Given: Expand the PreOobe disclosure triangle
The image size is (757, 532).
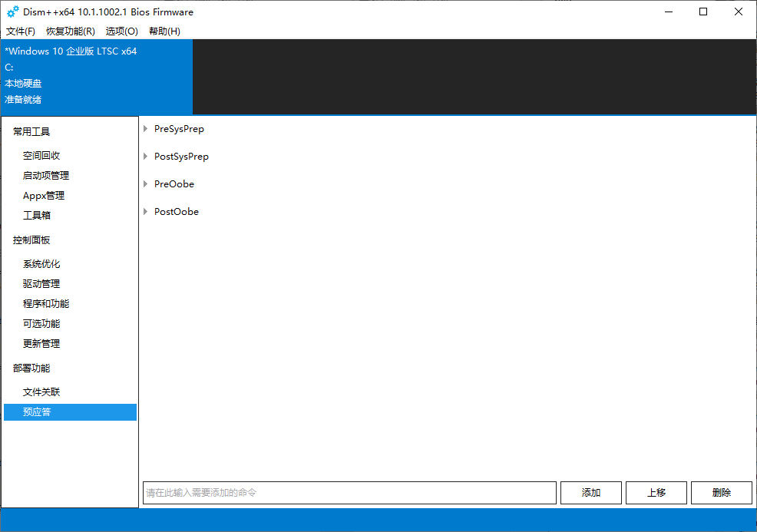Looking at the screenshot, I should click(x=145, y=184).
